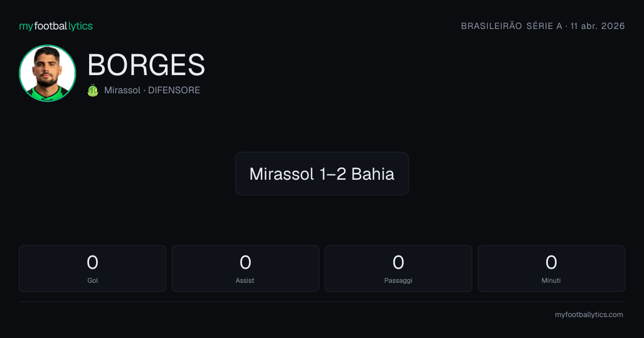Click the Minuti label text
644x338 pixels.
551,281
